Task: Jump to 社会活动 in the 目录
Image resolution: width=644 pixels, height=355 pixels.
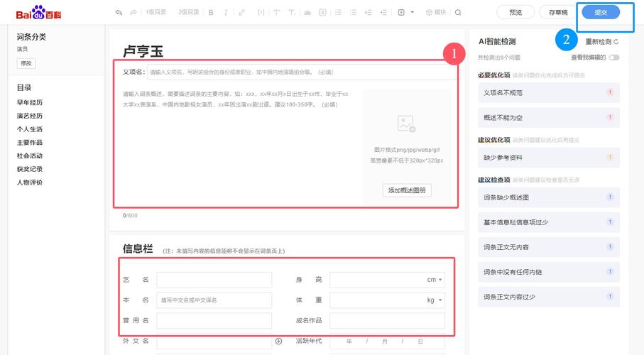Action: click(x=30, y=155)
